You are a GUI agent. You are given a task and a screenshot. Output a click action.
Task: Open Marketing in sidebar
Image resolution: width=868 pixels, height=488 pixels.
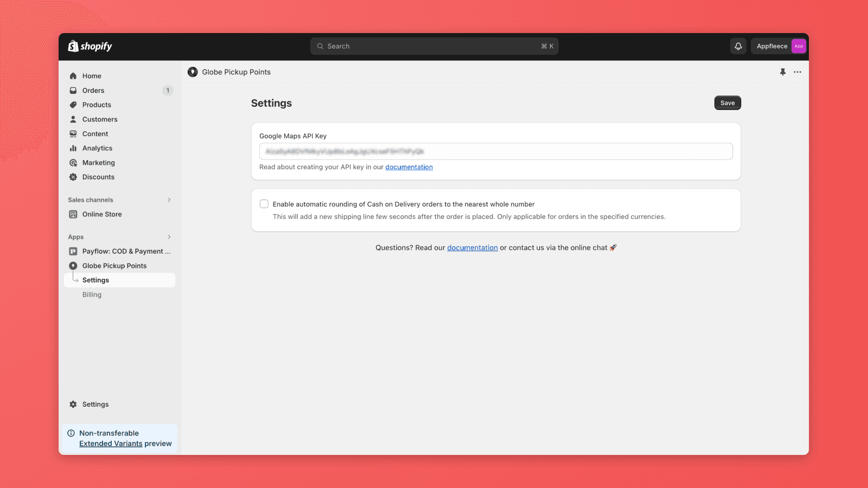[x=119, y=163]
